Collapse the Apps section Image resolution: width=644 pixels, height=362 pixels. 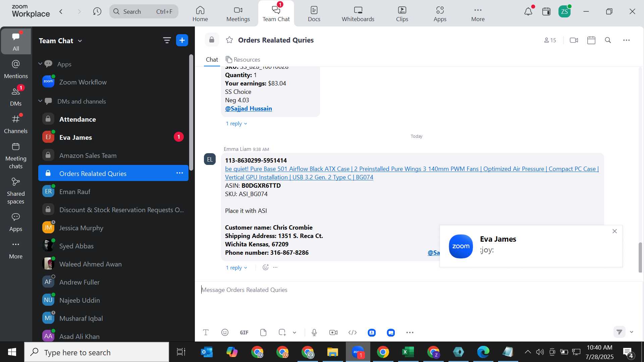pos(40,64)
